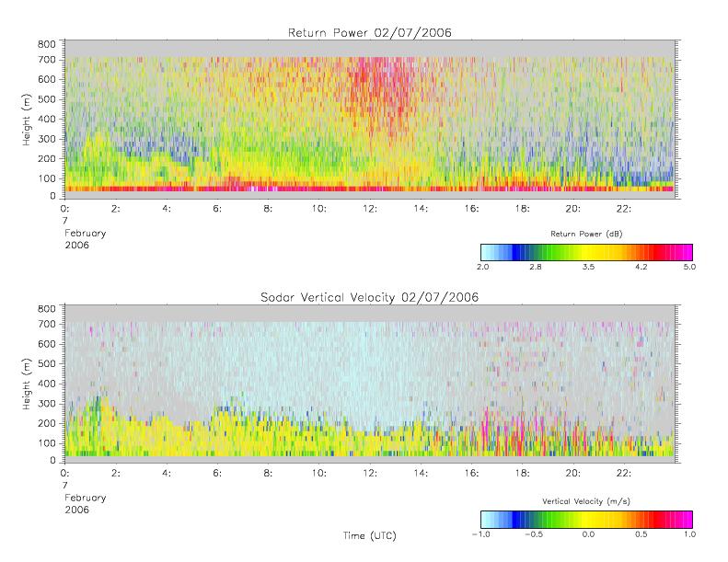Click the 5.0 tick on Return Power color bar

coord(689,267)
